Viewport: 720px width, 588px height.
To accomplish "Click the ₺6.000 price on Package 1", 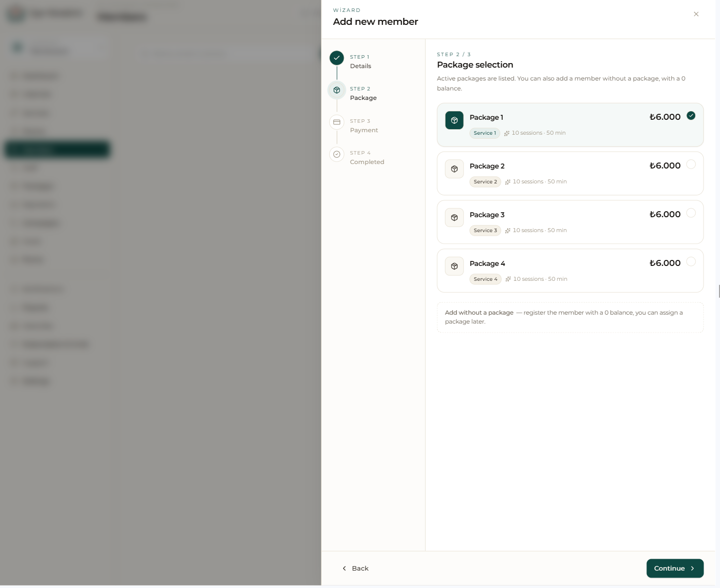I will coord(665,117).
